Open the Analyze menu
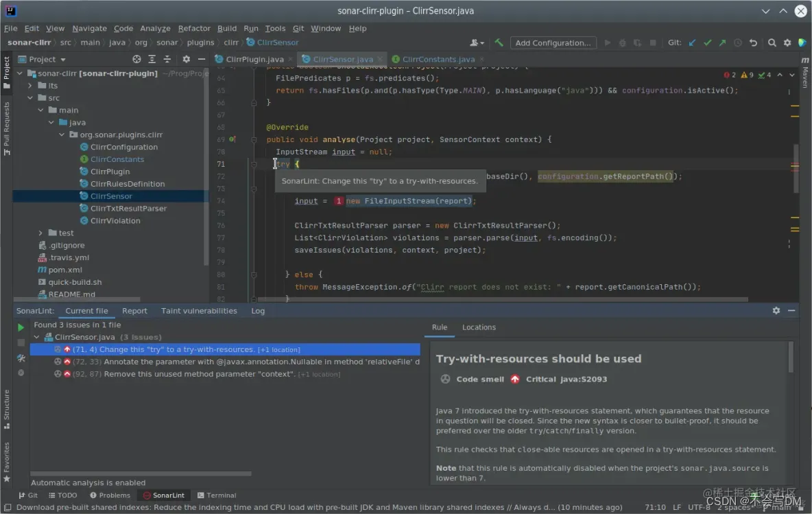812x514 pixels. click(155, 29)
